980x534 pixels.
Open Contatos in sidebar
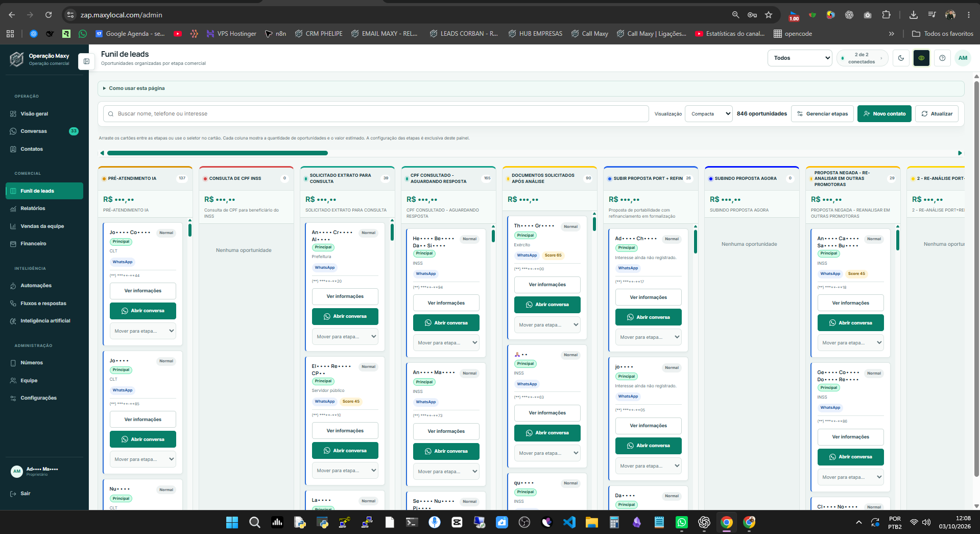[44, 149]
